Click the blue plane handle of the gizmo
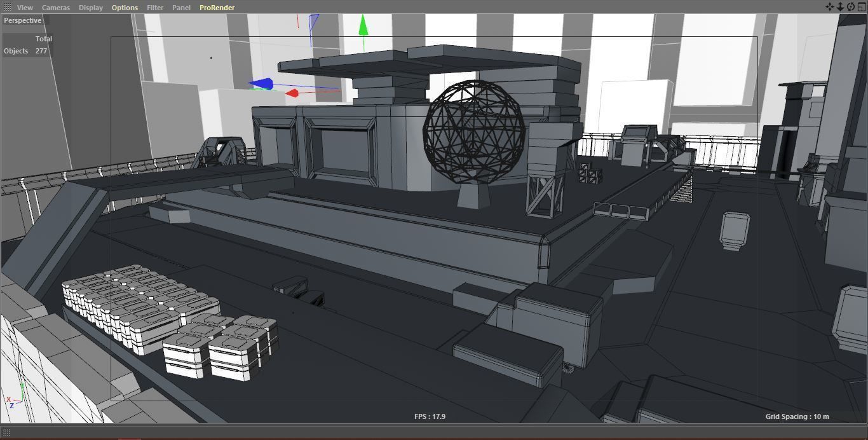This screenshot has height=440, width=868. [x=314, y=22]
